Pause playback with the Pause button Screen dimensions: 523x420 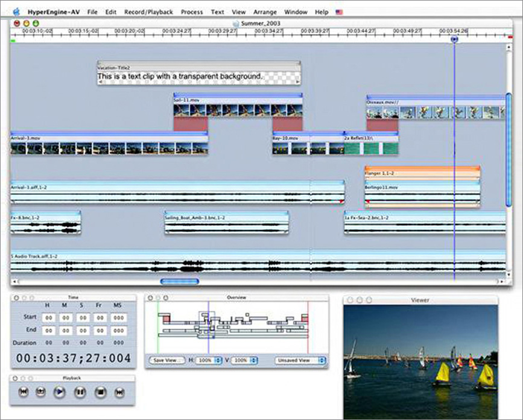pos(80,392)
